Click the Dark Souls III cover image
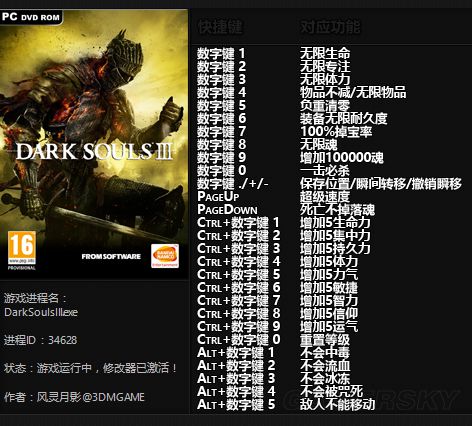 click(x=94, y=144)
